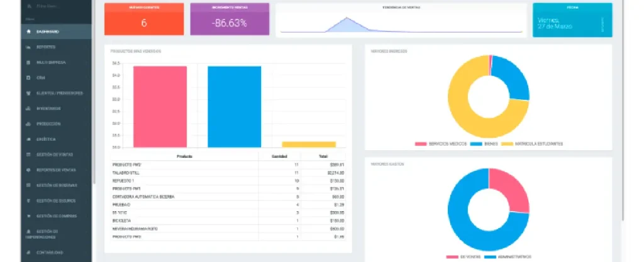Click the Inventarios sidebar icon

coord(28,108)
